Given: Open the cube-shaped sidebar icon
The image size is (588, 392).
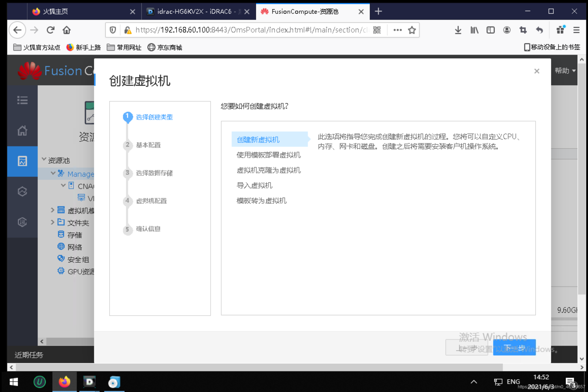Looking at the screenshot, I should 22,192.
